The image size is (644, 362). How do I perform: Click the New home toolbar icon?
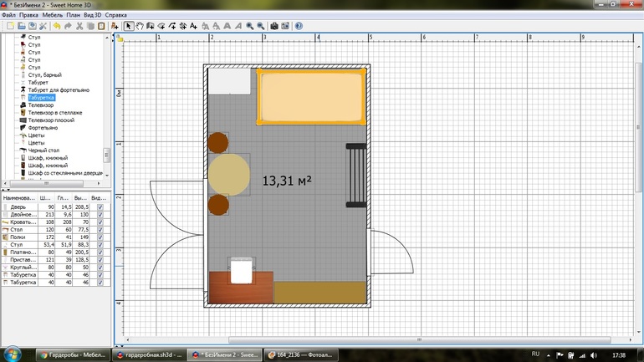(9, 26)
